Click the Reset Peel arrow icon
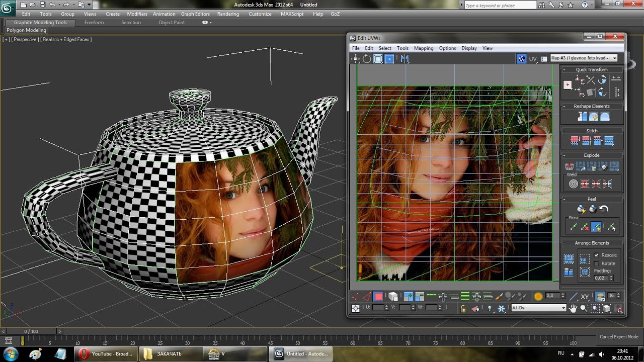Screen dimensions: 644x362 pyautogui.click(x=604, y=209)
